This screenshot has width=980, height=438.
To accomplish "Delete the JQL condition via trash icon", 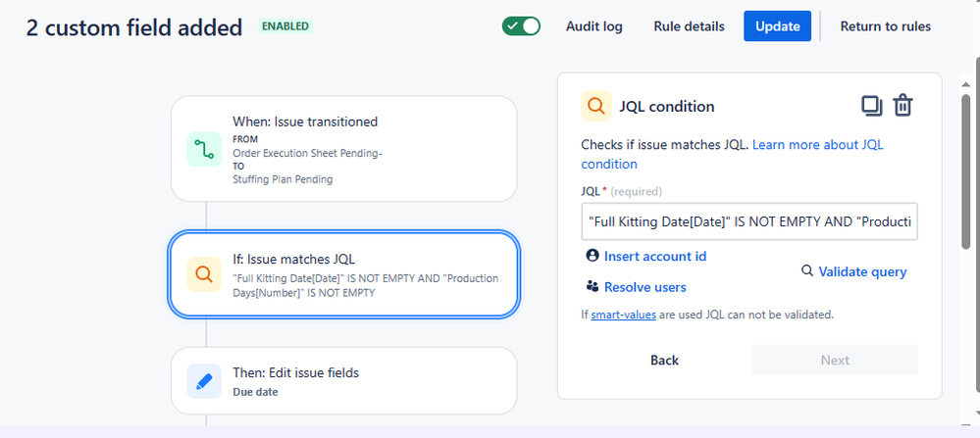I will [903, 106].
